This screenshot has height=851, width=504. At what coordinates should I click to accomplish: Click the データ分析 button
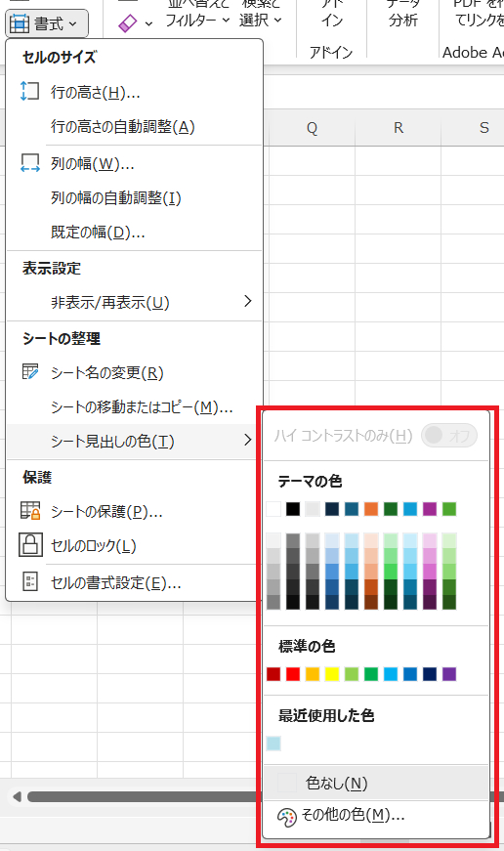(403, 16)
